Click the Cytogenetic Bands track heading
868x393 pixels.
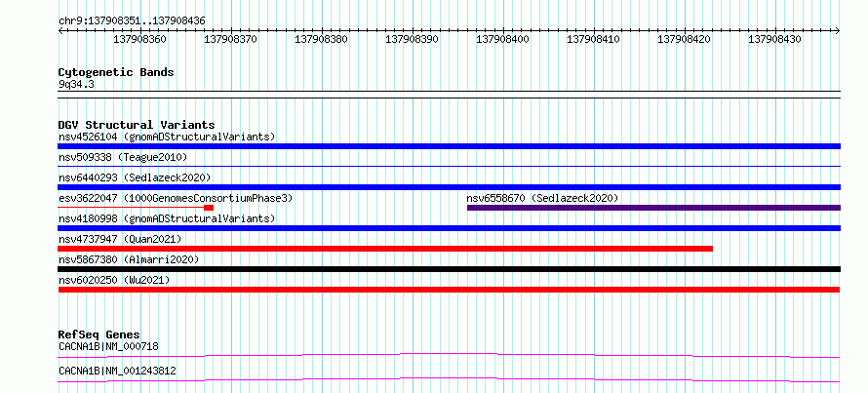(x=116, y=72)
